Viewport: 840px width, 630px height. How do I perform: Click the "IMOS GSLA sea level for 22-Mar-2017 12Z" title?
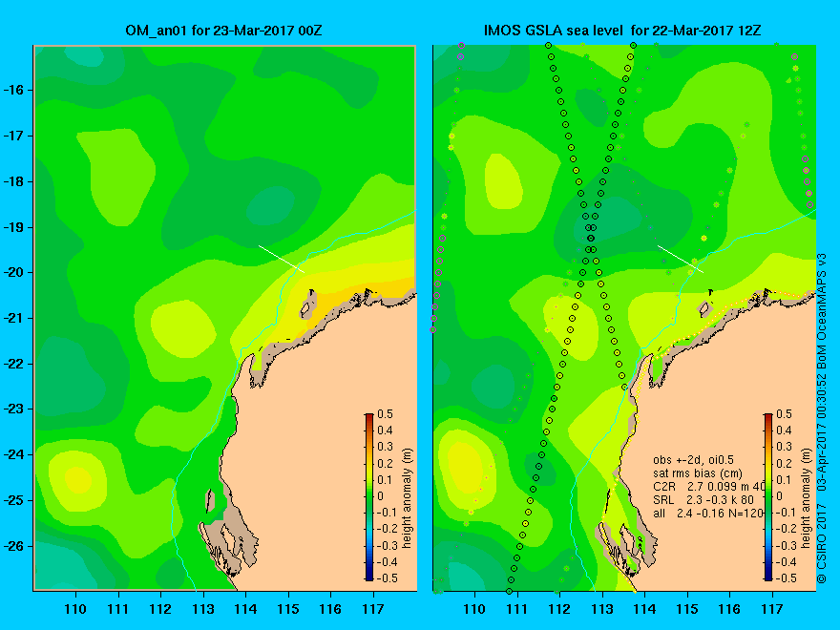coord(622,31)
